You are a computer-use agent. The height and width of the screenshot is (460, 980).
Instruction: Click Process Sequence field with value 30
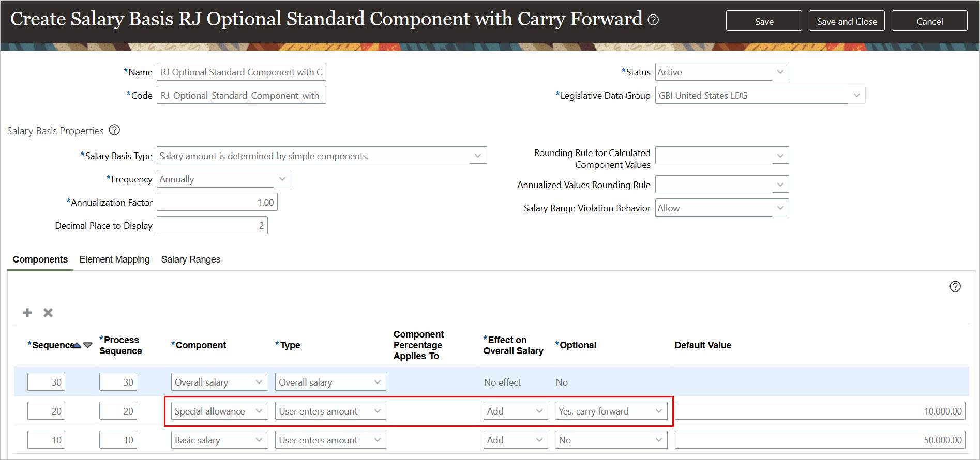click(x=118, y=382)
